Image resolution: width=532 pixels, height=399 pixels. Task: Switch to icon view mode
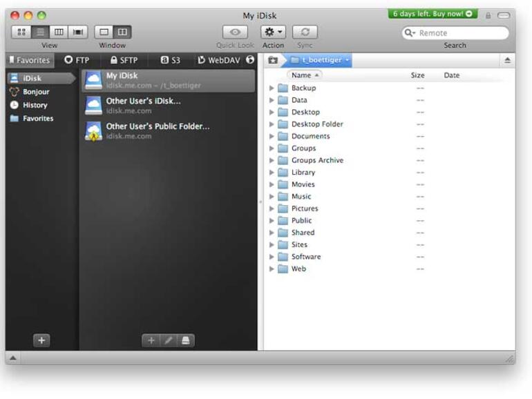(x=21, y=32)
